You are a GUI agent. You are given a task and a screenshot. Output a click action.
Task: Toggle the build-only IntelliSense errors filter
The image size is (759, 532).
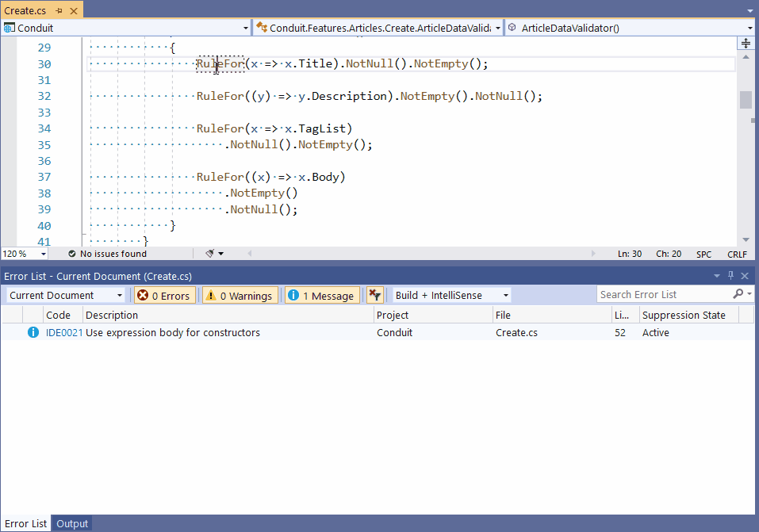tap(375, 295)
